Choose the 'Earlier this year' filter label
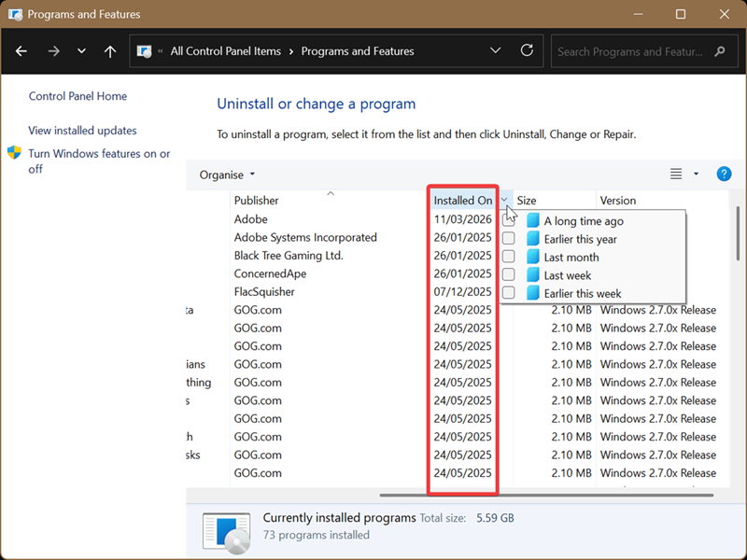This screenshot has height=560, width=747. point(580,240)
